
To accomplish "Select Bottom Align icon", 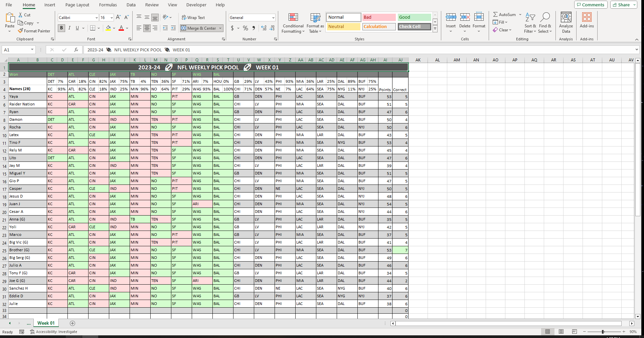I will 155,17.
